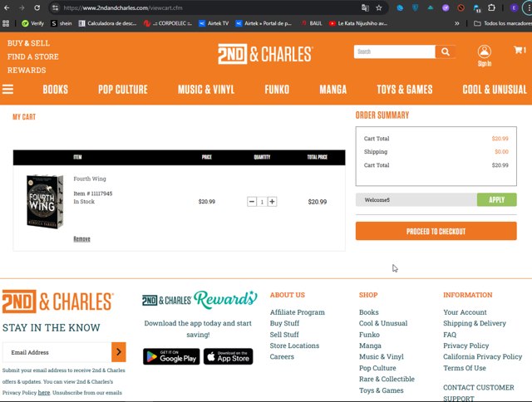Open the hamburger menu
Screen dimensions: 532x402
(x=7, y=89)
